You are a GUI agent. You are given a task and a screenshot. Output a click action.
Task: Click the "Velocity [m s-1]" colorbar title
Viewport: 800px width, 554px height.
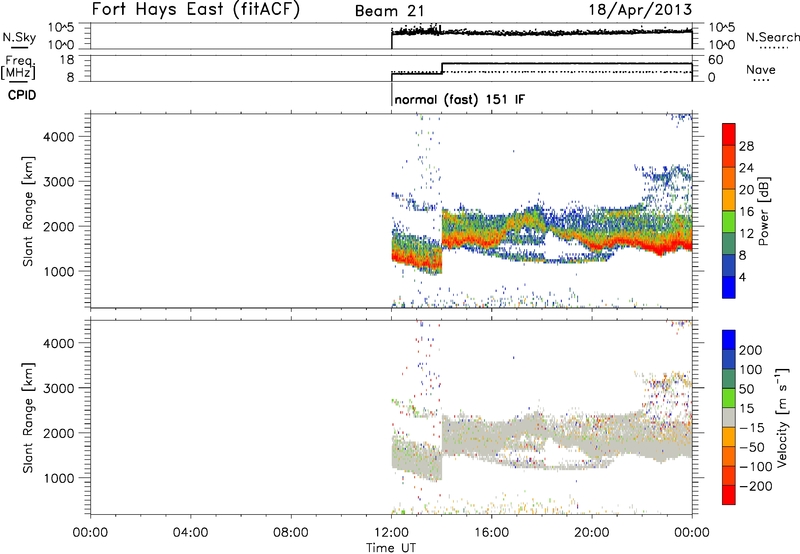pyautogui.click(x=783, y=417)
